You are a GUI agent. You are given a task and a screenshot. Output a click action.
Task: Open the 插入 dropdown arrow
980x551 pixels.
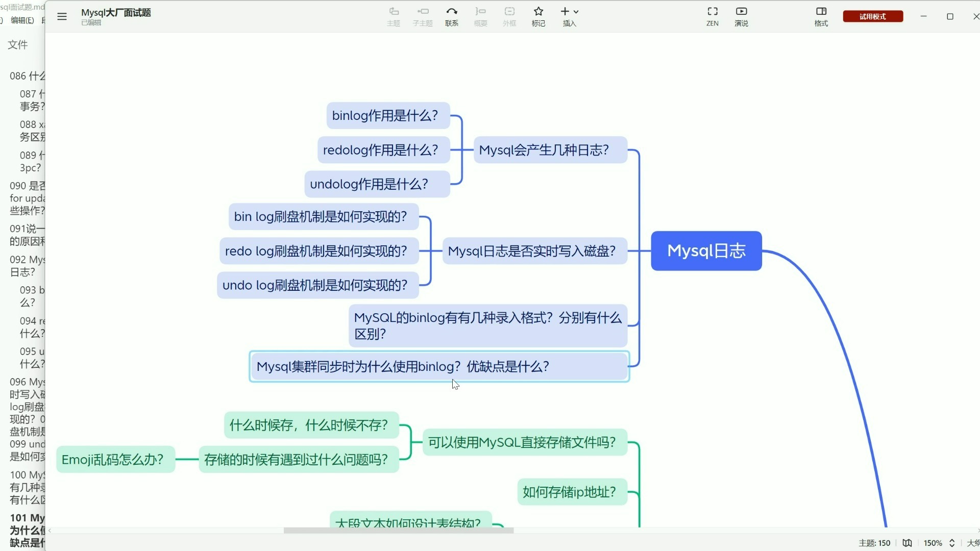point(576,12)
